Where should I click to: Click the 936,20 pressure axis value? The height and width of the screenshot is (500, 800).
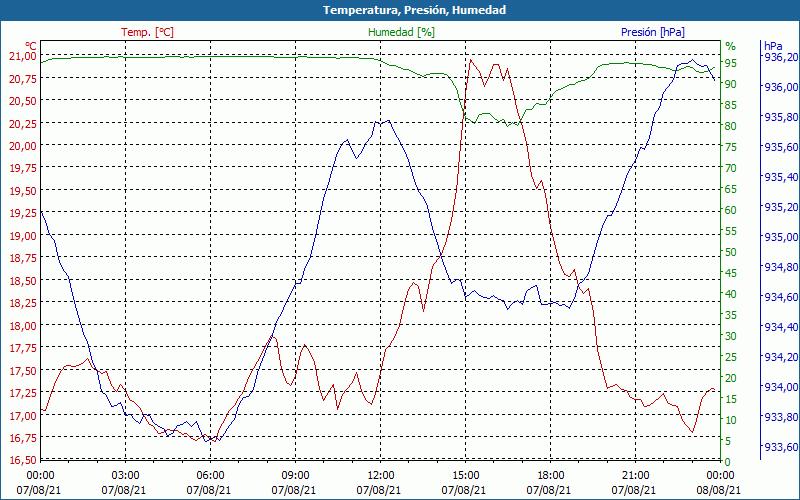point(781,57)
